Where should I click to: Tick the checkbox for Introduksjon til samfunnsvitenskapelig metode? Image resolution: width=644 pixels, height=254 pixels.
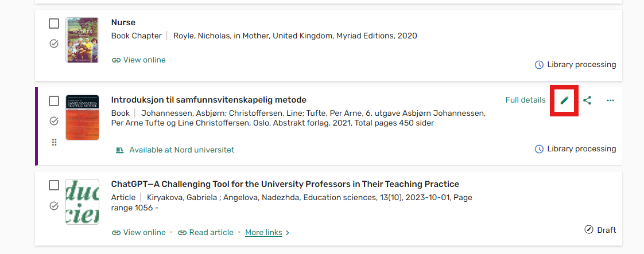pos(54,101)
